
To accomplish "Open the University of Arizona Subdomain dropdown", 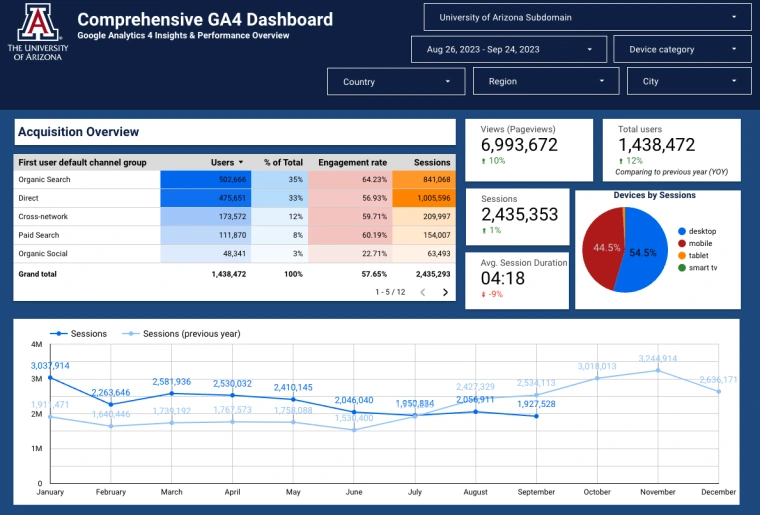I will 587,17.
